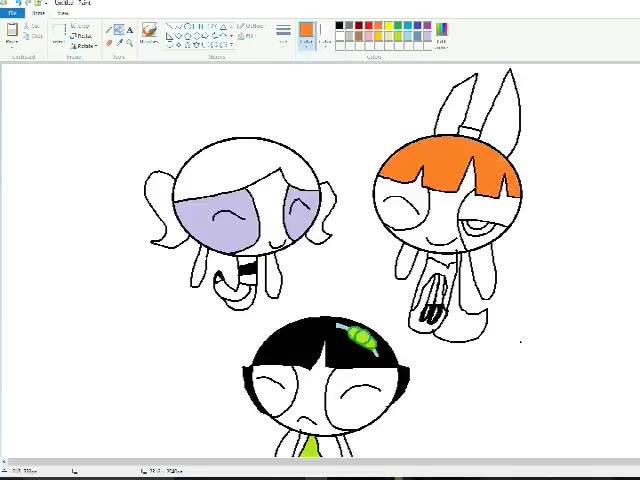Choose the yellow color swatch
Screen dimensions: 640x480
(388, 26)
